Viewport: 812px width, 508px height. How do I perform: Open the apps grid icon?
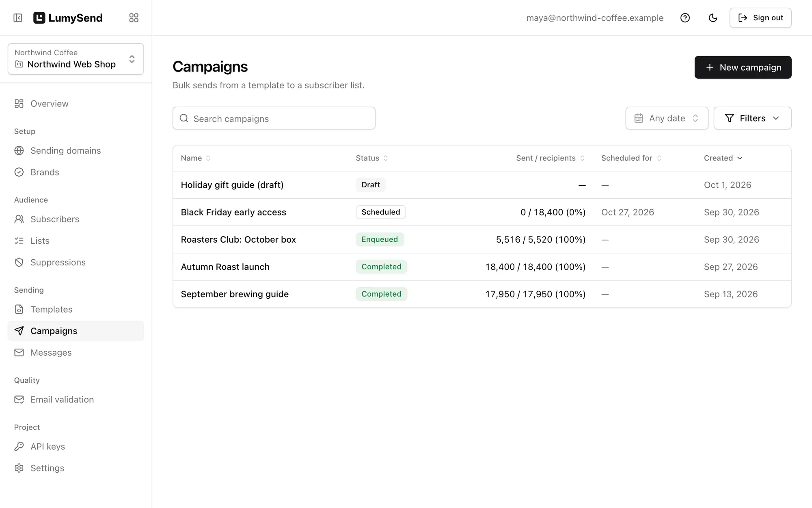134,18
